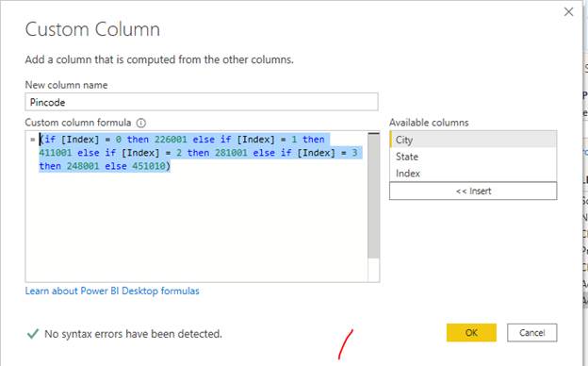Viewport: 588px width, 366px height.
Task: Click the value 226001 in the formula
Action: [x=171, y=140]
